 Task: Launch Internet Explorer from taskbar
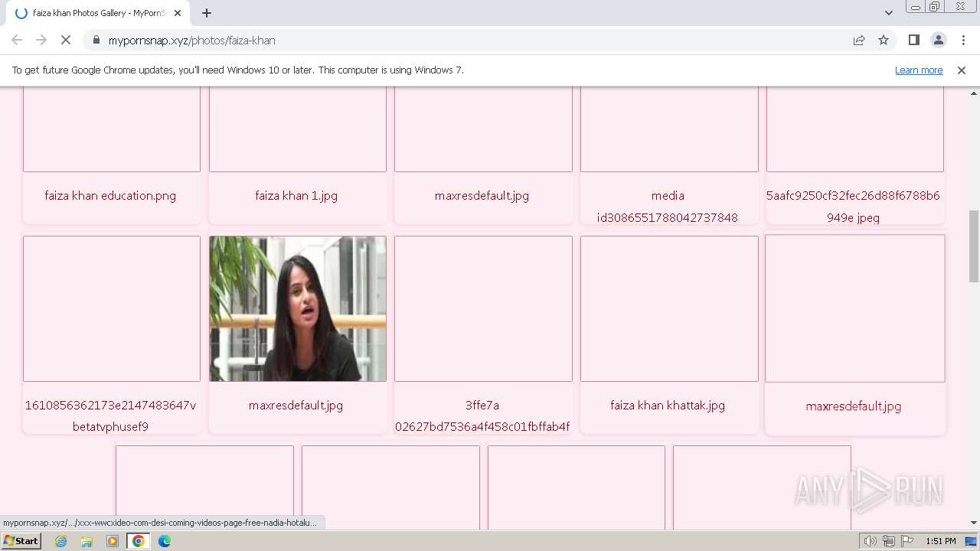coord(60,541)
